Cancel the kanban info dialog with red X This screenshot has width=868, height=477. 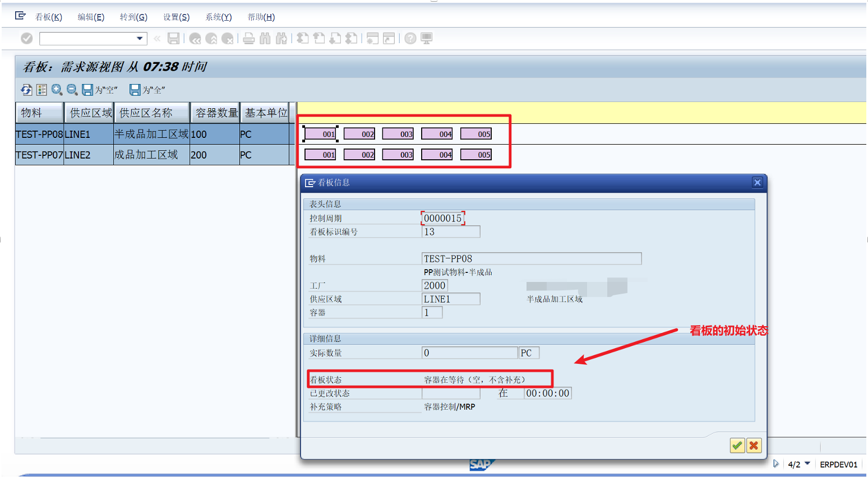pyautogui.click(x=754, y=446)
